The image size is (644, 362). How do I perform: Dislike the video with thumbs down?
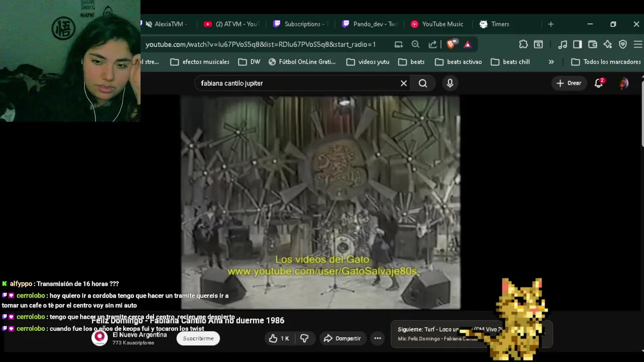click(x=304, y=338)
